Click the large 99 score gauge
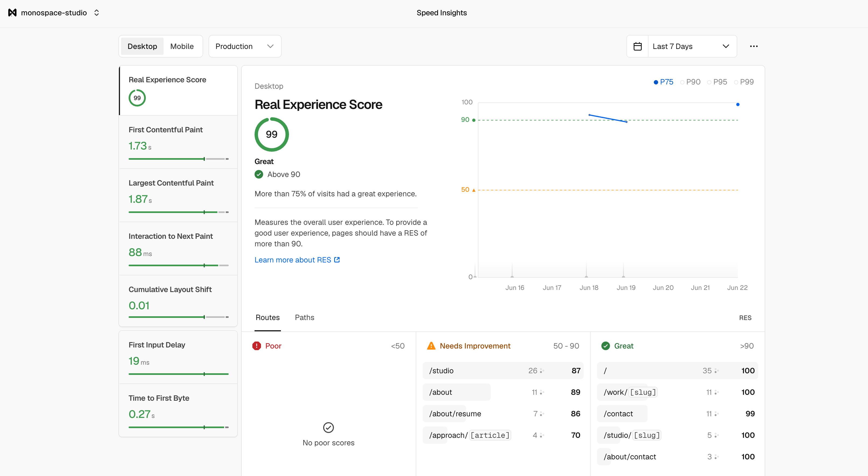This screenshot has height=476, width=868. [271, 134]
